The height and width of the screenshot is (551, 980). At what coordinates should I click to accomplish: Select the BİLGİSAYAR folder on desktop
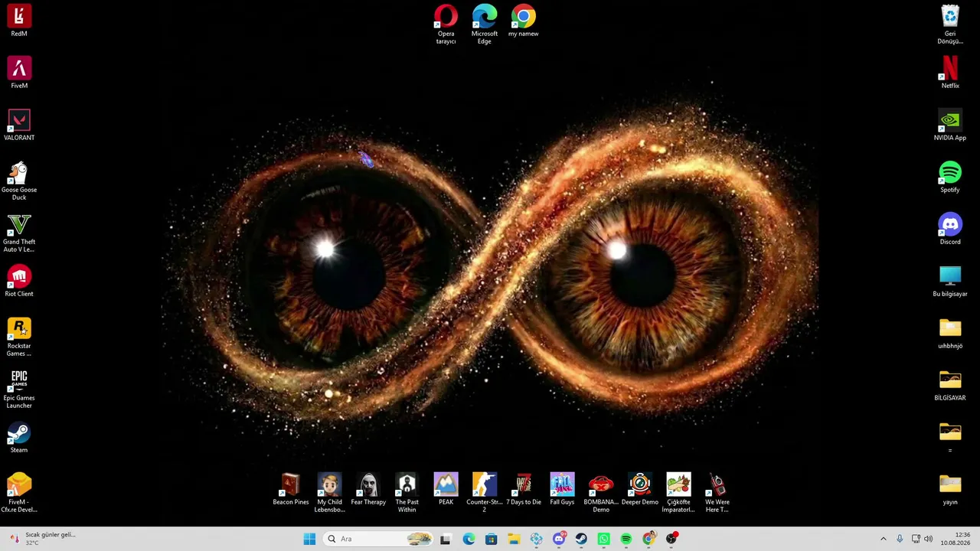950,385
